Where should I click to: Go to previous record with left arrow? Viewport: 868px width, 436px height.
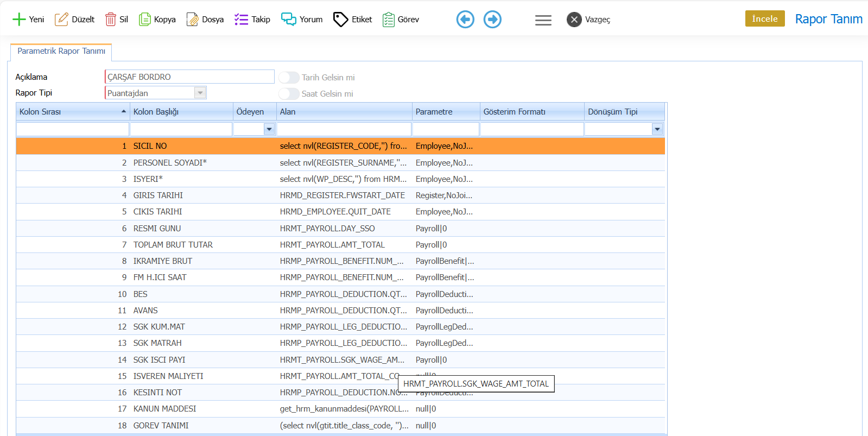coord(465,20)
